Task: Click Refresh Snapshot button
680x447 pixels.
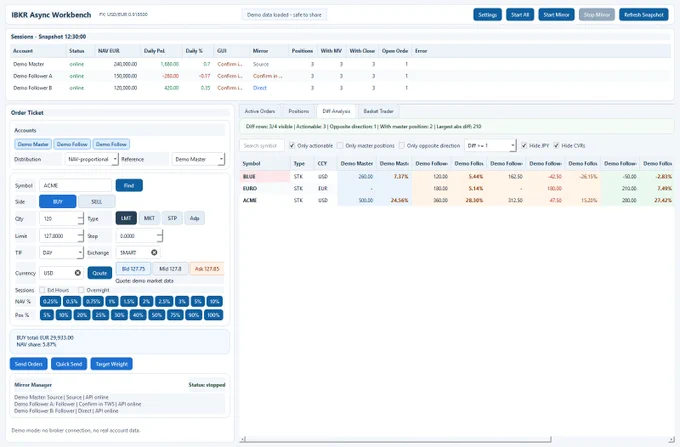Action: tap(644, 15)
